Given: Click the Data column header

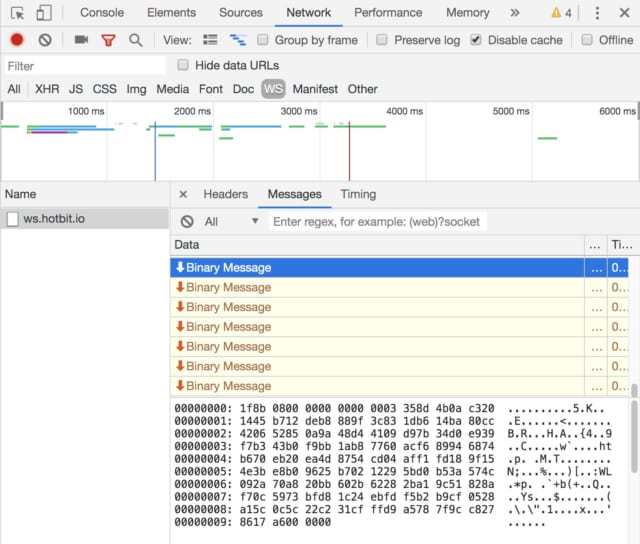Looking at the screenshot, I should pyautogui.click(x=377, y=245).
